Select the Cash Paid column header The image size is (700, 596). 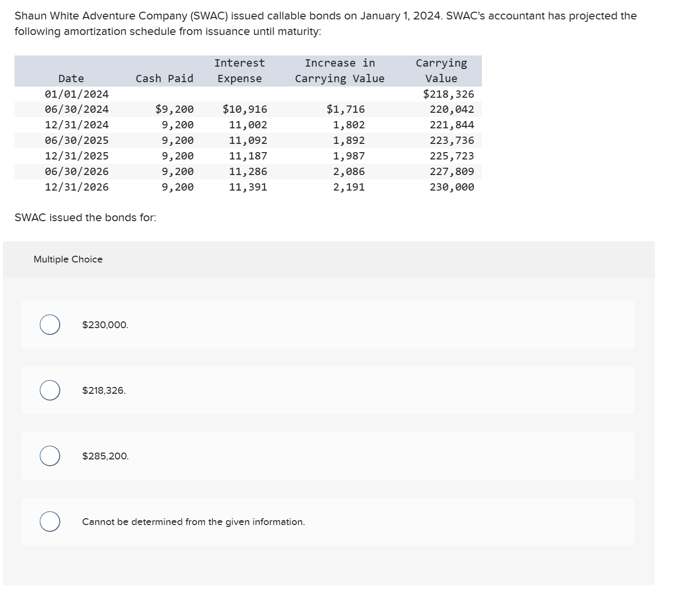click(164, 78)
